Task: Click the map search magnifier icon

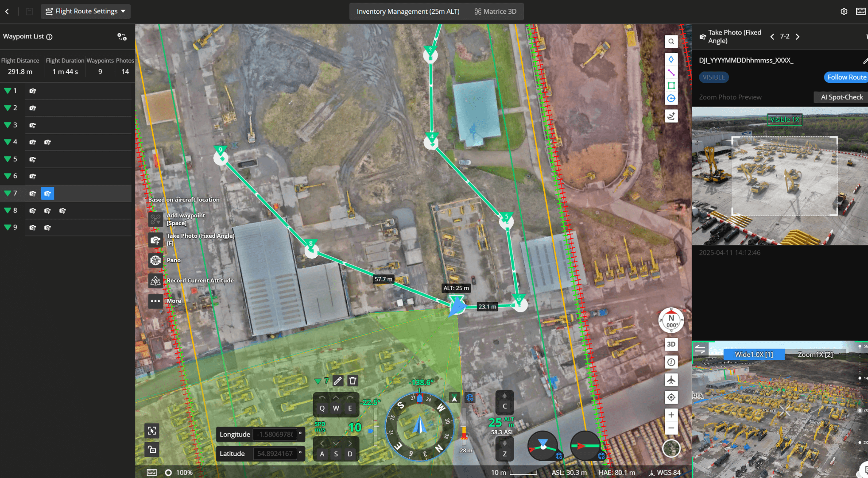Action: 671,42
